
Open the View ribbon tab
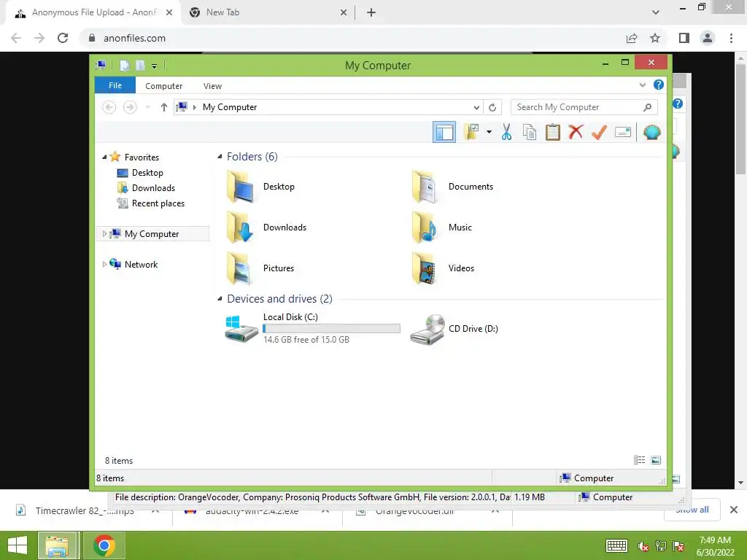(212, 86)
